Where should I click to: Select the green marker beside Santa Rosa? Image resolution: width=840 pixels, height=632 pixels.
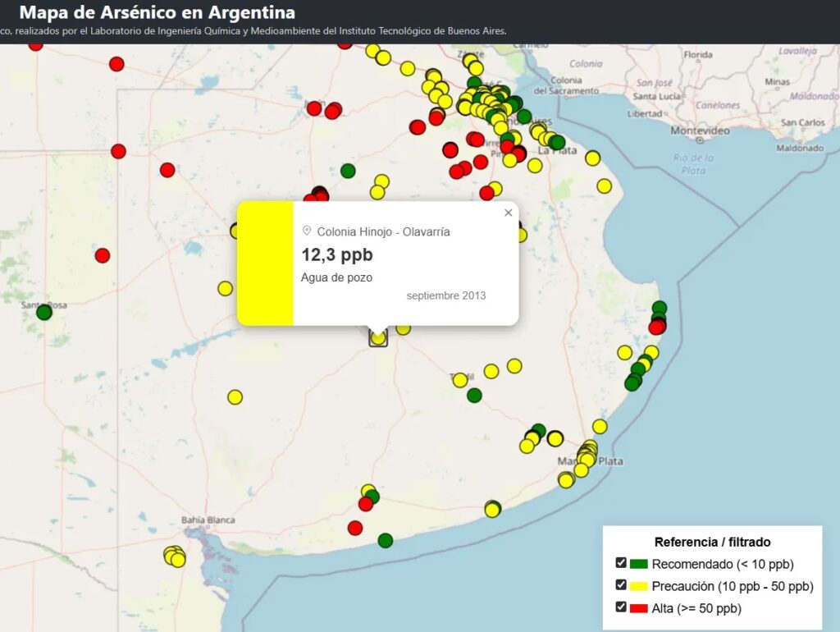pyautogui.click(x=44, y=312)
